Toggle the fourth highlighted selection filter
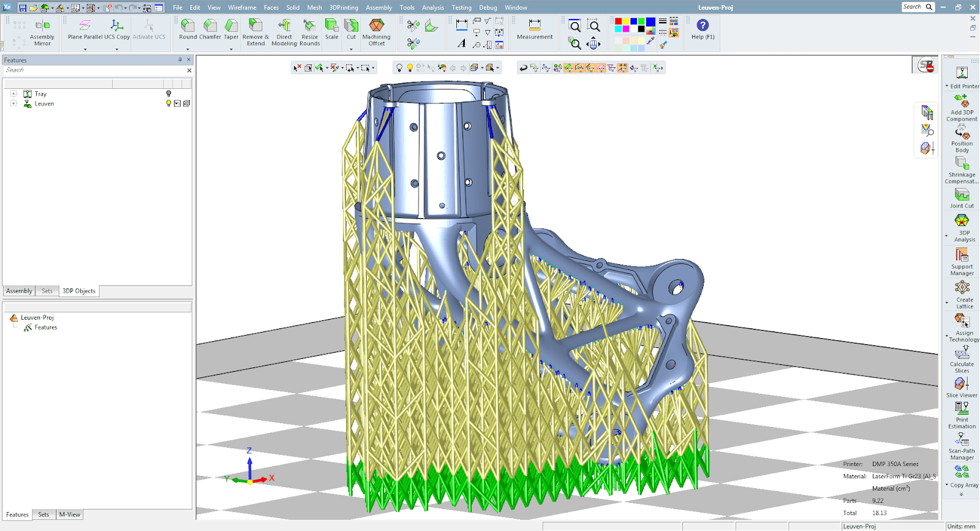The image size is (980, 531). pyautogui.click(x=601, y=68)
